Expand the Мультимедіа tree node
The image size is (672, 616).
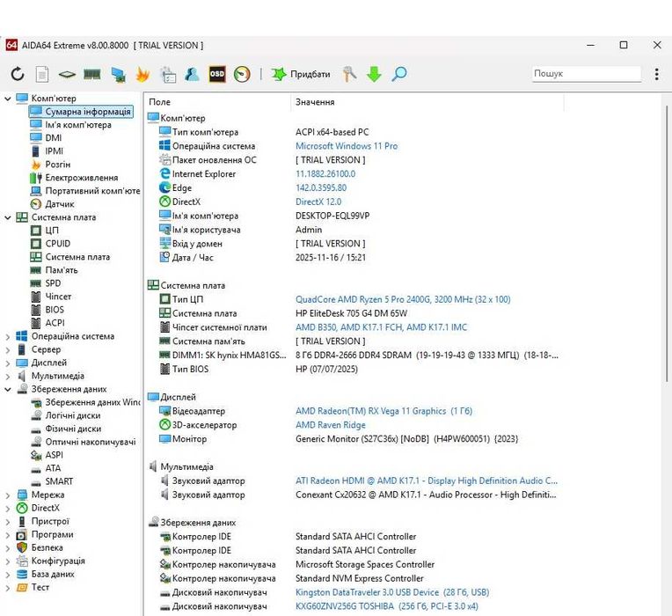pyautogui.click(x=8, y=377)
